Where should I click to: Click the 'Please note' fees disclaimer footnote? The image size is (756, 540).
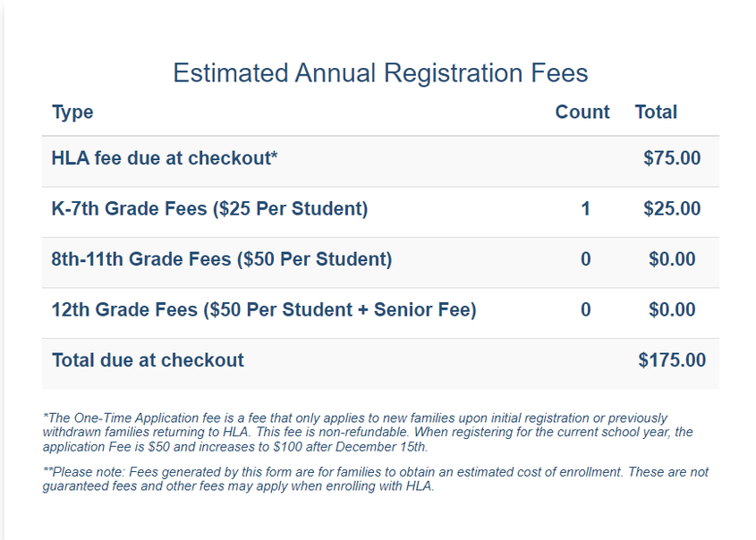click(x=375, y=479)
